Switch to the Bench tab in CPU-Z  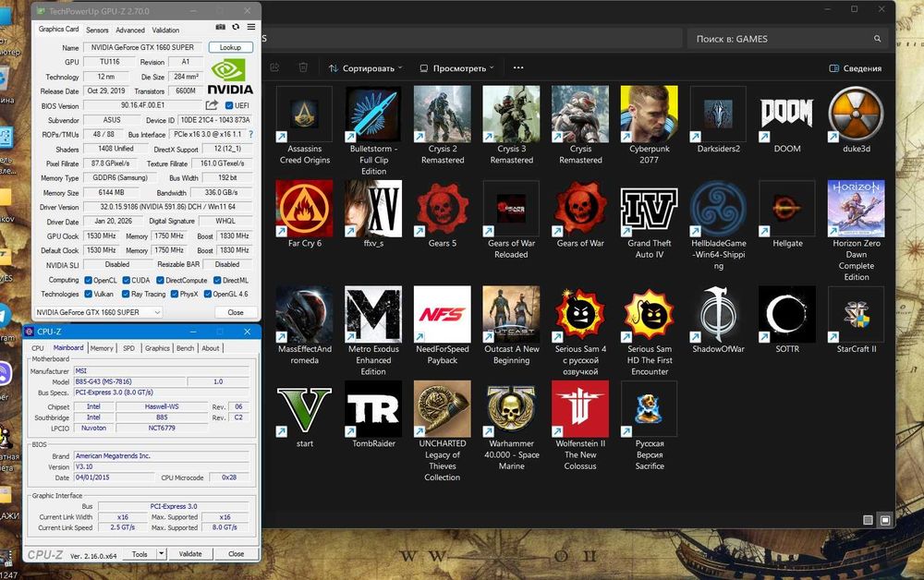pos(185,348)
